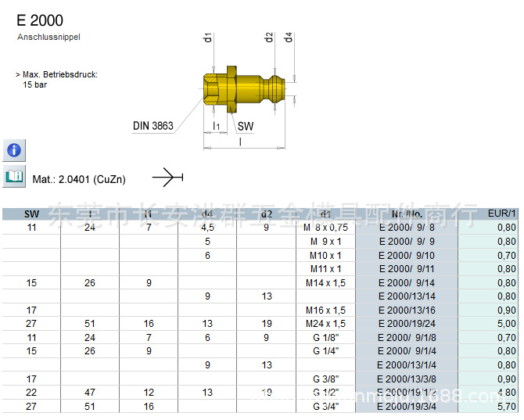Select part number E 2000/ 9/ 9

coord(407,242)
